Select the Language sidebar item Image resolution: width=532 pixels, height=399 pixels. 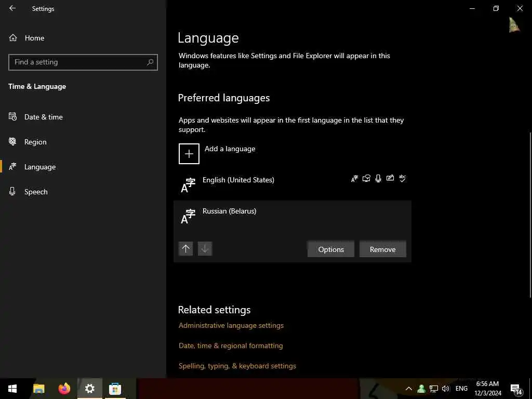[40, 167]
